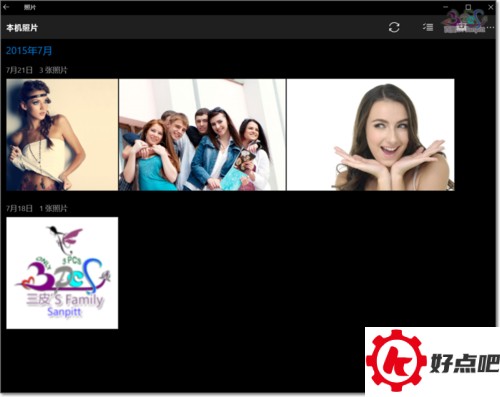Open the surprised woman portrait photo
The height and width of the screenshot is (397, 500).
(x=371, y=135)
